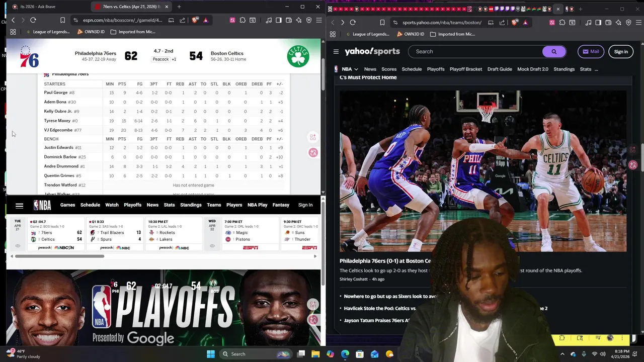This screenshot has width=644, height=362.
Task: Open Microsoft Edge from taskbar
Action: click(x=345, y=354)
